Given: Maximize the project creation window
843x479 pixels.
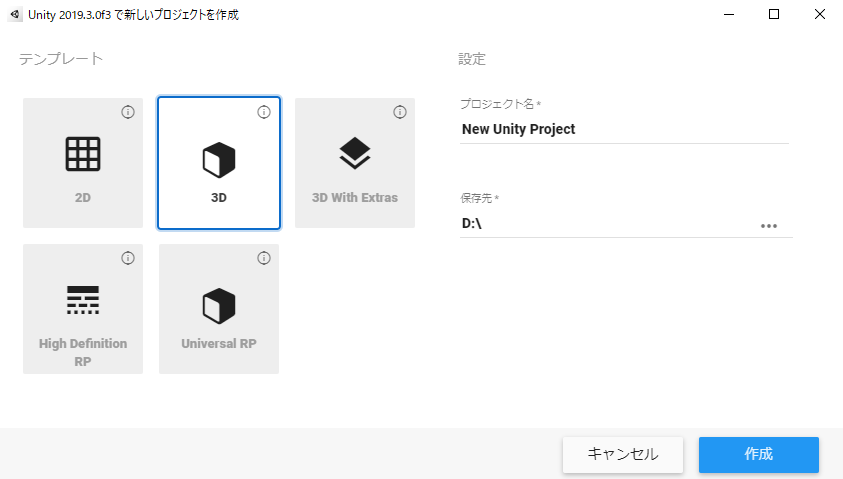Looking at the screenshot, I should click(774, 15).
